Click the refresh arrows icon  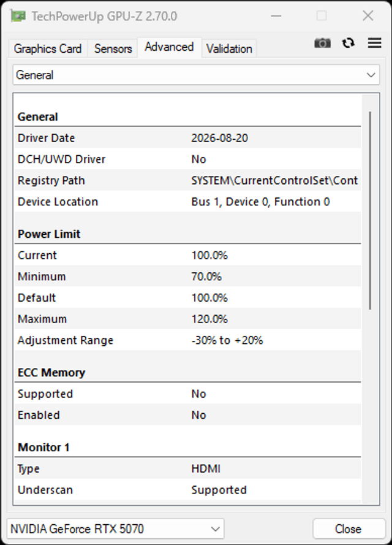pos(349,43)
